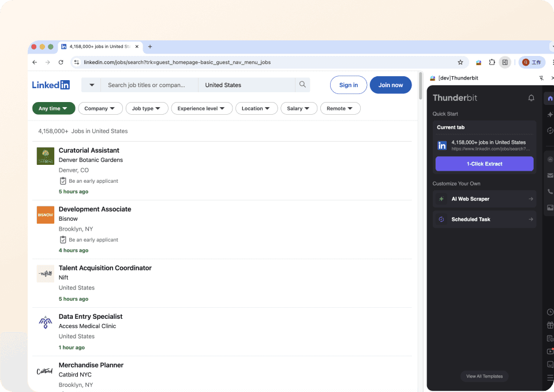This screenshot has width=554, height=392.
Task: Click the Sign in button
Action: (348, 85)
